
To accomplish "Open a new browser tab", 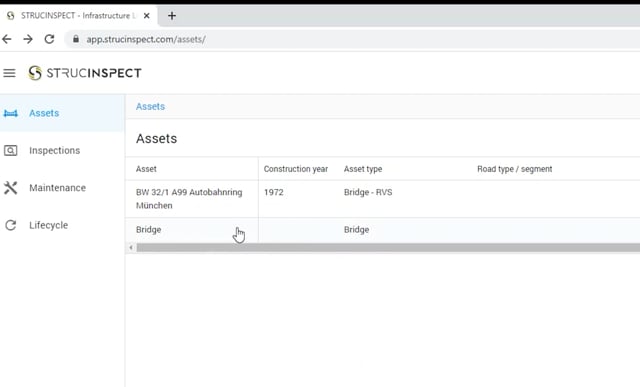I will pos(172,16).
